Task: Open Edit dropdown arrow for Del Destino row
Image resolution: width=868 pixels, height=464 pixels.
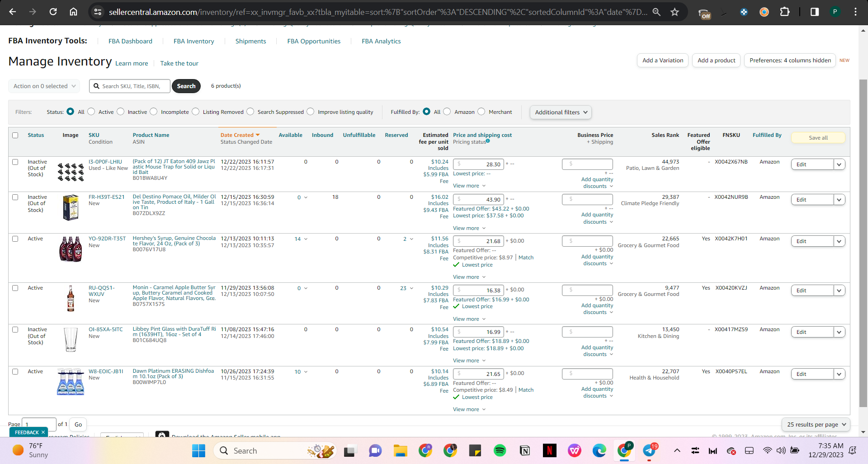Action: point(840,200)
